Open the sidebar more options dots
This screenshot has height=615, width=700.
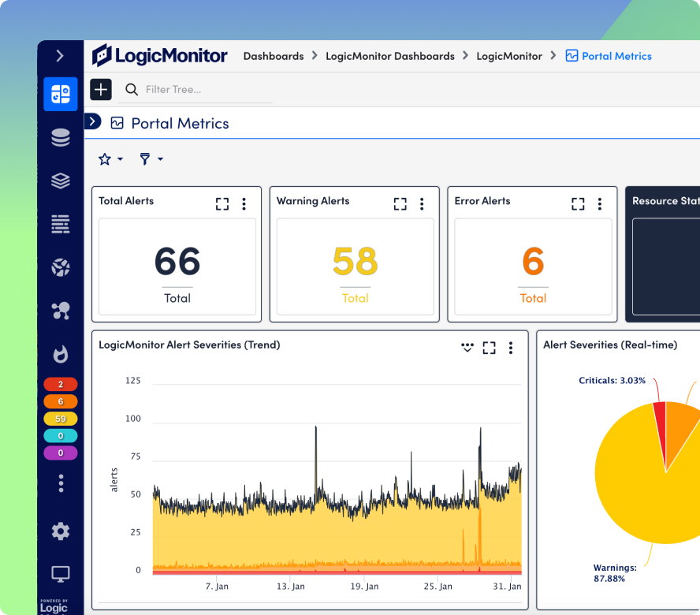[x=61, y=483]
